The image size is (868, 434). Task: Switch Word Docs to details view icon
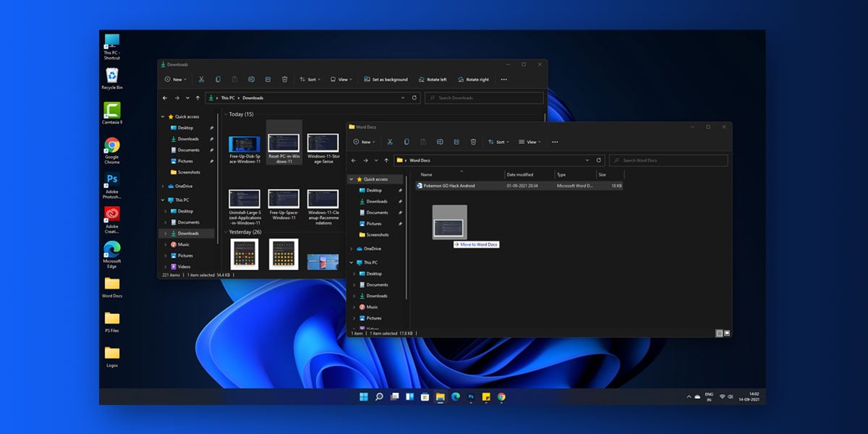[719, 333]
